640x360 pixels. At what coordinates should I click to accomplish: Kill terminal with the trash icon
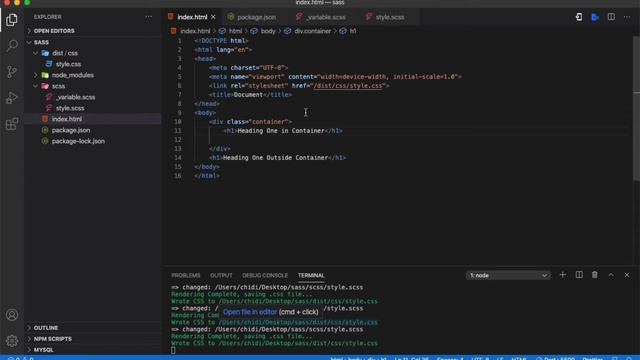[x=595, y=275]
